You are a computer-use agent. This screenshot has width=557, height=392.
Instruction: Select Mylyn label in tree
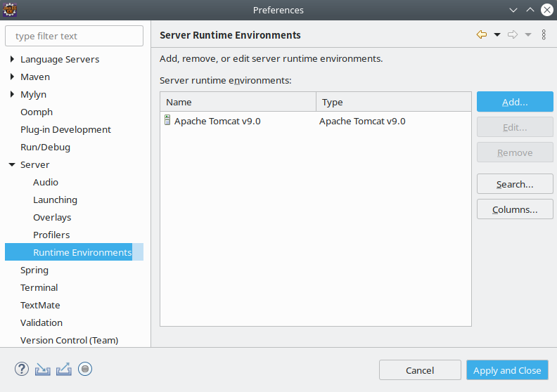tap(33, 94)
